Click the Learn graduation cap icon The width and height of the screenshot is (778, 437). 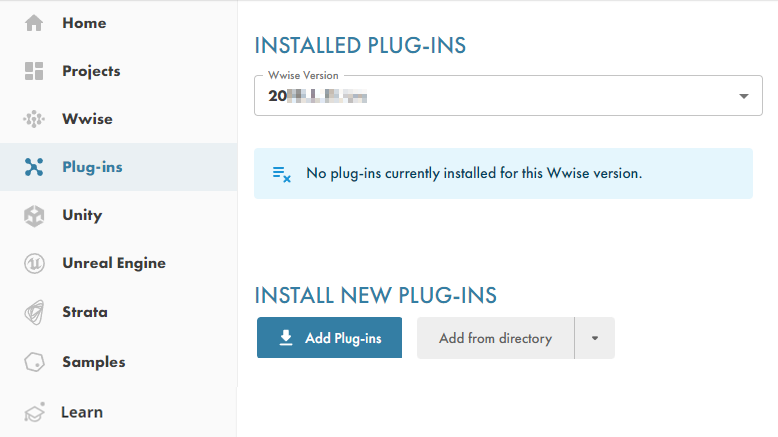[x=34, y=412]
